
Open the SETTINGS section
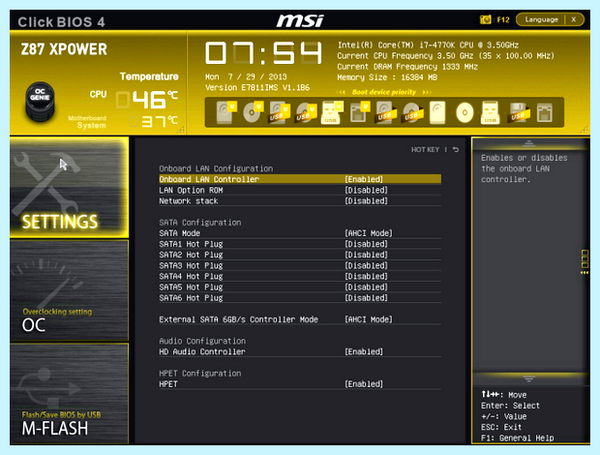click(69, 188)
